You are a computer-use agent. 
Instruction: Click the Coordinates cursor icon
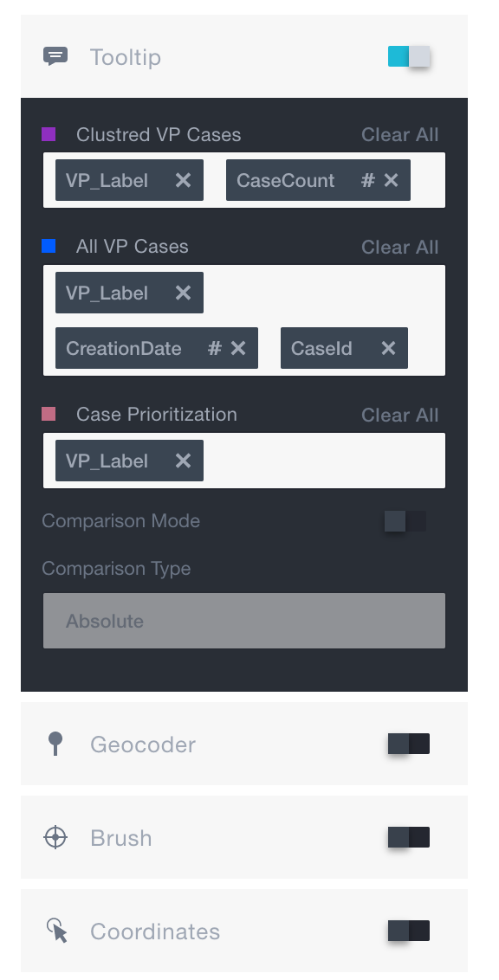tap(55, 931)
